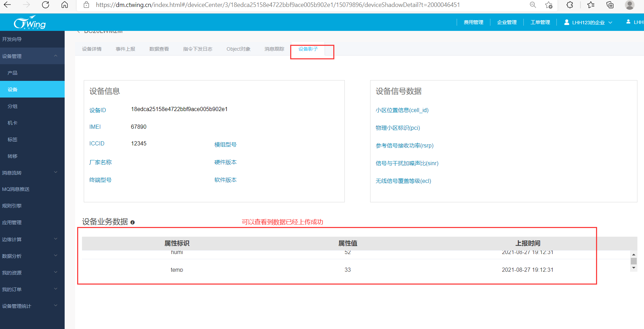Switch to 设备详情 tab
Viewport: 644px width, 329px height.
(x=92, y=49)
